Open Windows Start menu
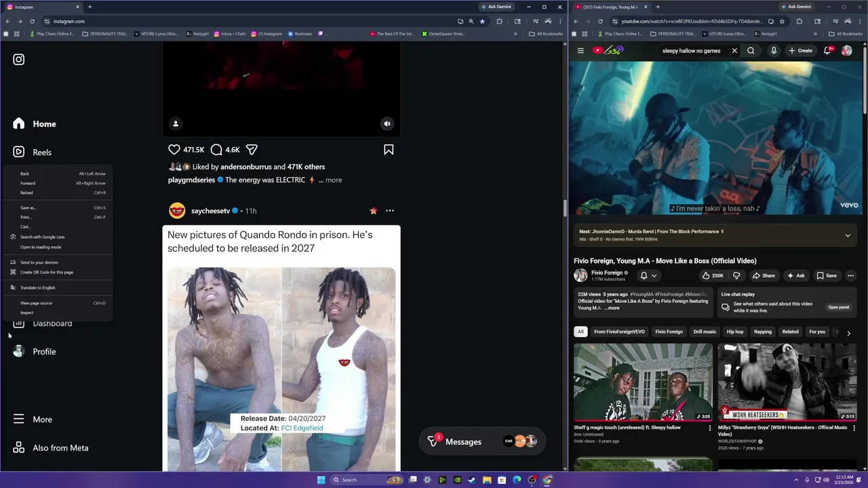Image resolution: width=868 pixels, height=488 pixels. [321, 480]
